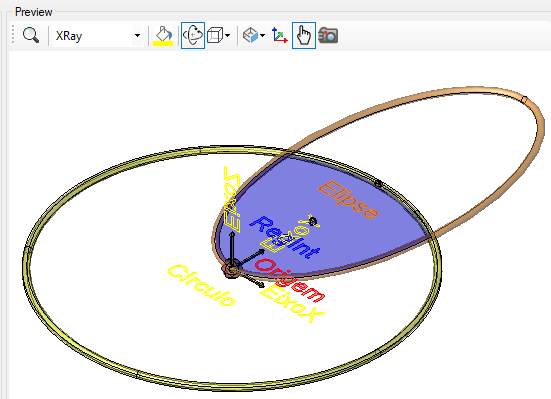Click the XYZ coordinate axes icon
551x399 pixels.
pos(280,36)
